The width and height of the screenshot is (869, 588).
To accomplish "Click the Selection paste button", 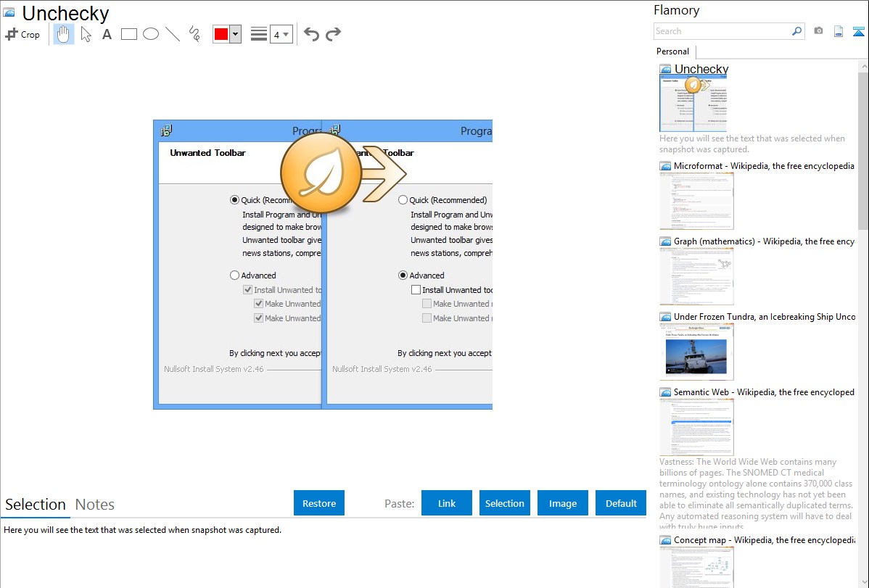I will (505, 503).
